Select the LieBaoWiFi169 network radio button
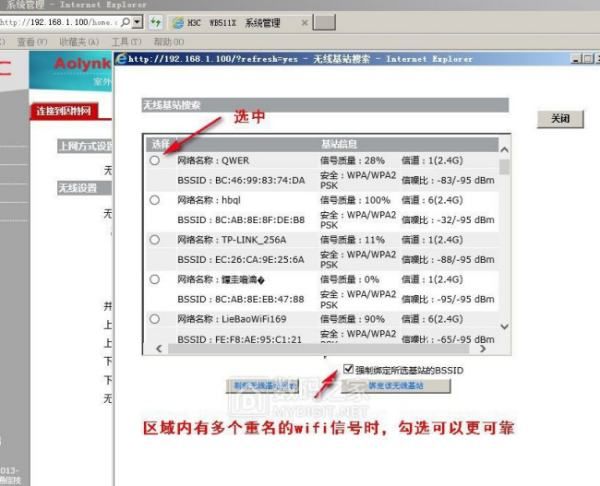 (154, 318)
